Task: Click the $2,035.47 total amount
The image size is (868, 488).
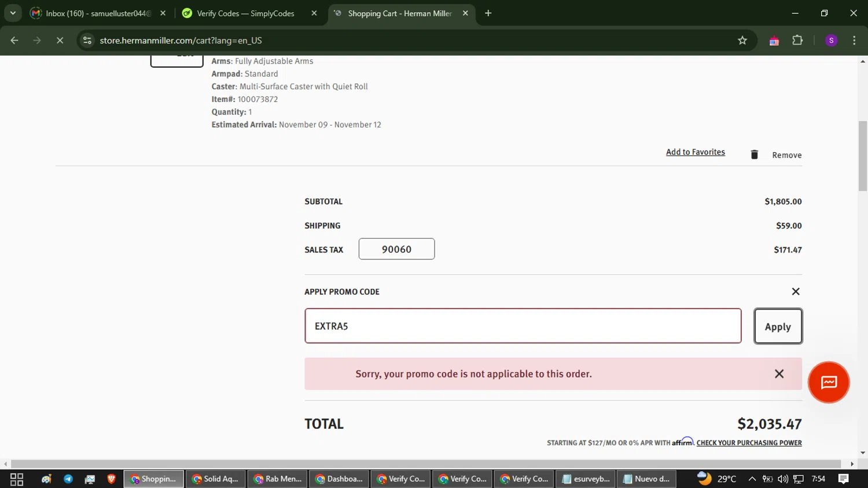Action: point(769,424)
